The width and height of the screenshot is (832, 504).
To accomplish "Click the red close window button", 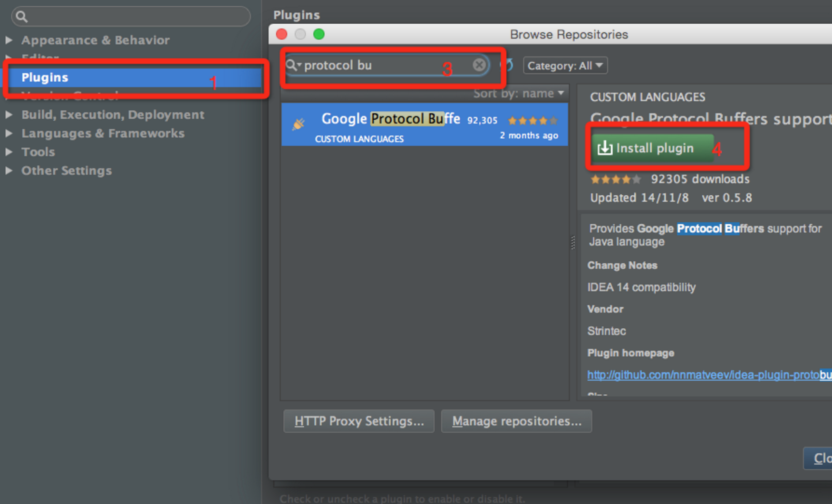I will [281, 34].
